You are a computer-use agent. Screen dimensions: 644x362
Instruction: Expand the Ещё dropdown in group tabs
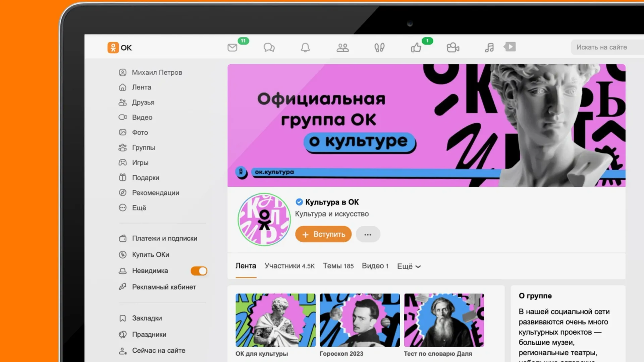tap(409, 266)
